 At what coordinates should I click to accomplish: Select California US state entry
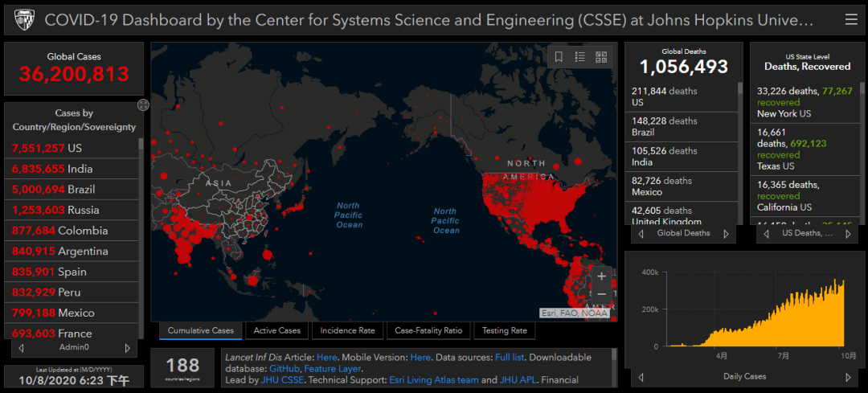pos(805,196)
